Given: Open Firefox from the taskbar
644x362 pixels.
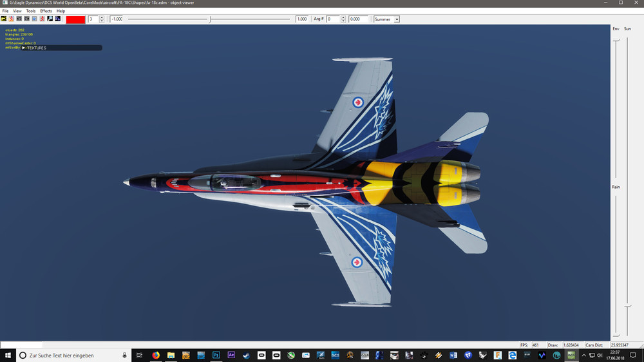Looking at the screenshot, I should point(156,355).
